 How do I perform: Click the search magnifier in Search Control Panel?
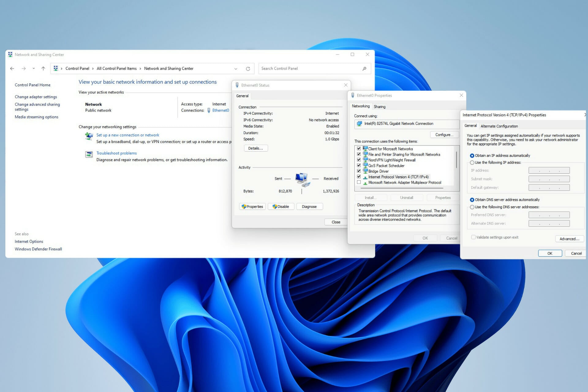(x=364, y=68)
